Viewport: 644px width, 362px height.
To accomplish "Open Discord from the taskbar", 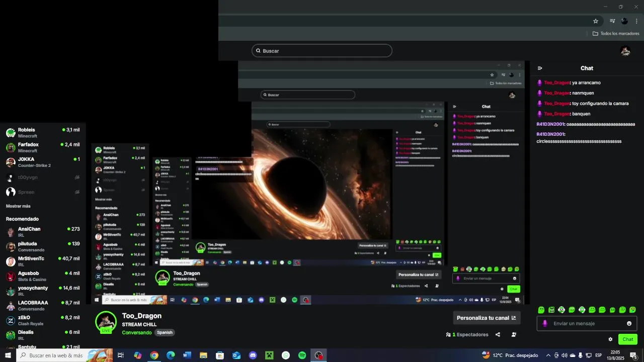I will [x=253, y=355].
